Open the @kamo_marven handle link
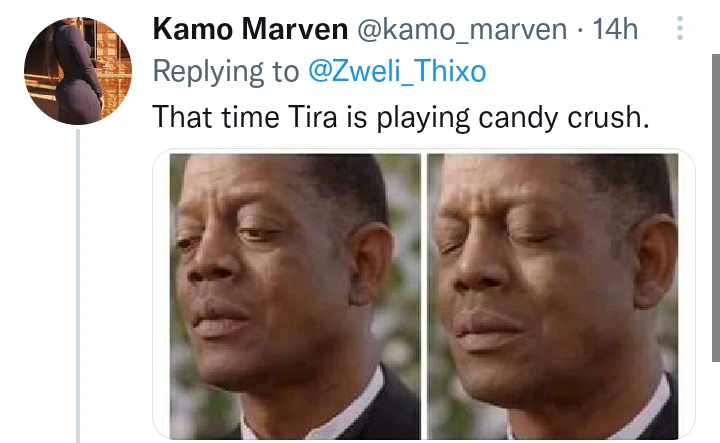 pyautogui.click(x=462, y=30)
